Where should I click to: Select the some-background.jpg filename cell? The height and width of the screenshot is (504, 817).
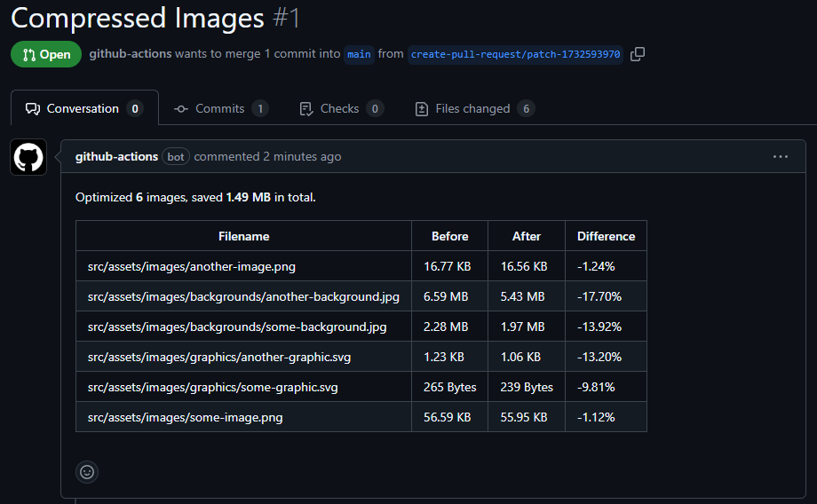[x=244, y=327]
